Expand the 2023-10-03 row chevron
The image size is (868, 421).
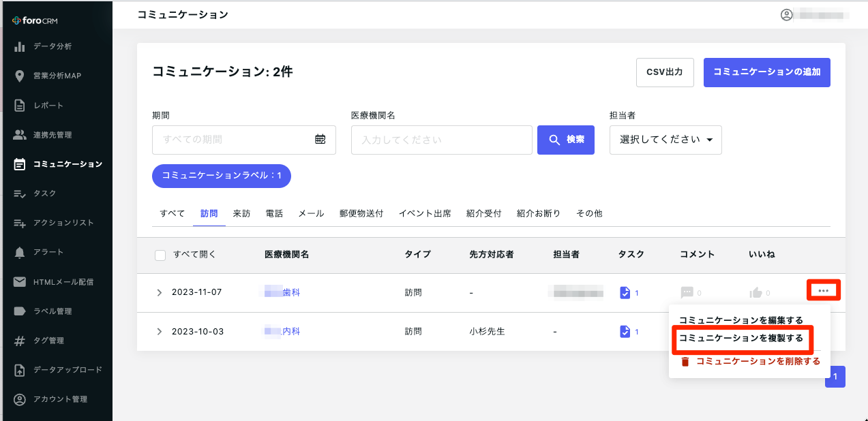[160, 332]
